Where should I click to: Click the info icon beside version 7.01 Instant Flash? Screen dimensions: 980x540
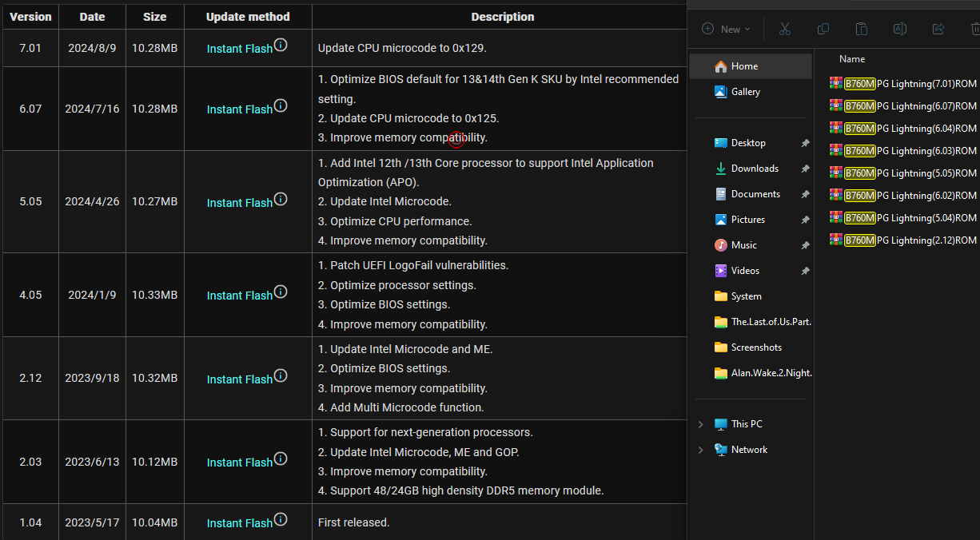281,46
